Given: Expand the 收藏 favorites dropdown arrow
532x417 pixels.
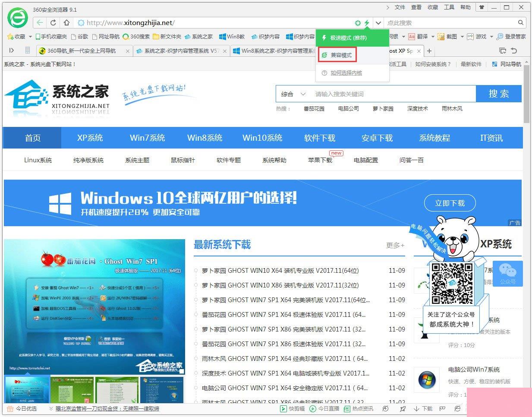Looking at the screenshot, I should tap(30, 37).
